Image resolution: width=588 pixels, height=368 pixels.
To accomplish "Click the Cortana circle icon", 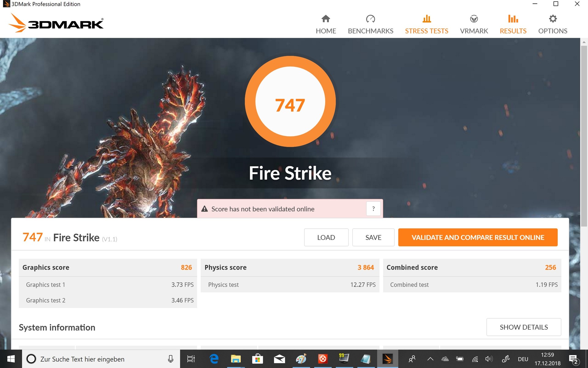I will tap(31, 359).
